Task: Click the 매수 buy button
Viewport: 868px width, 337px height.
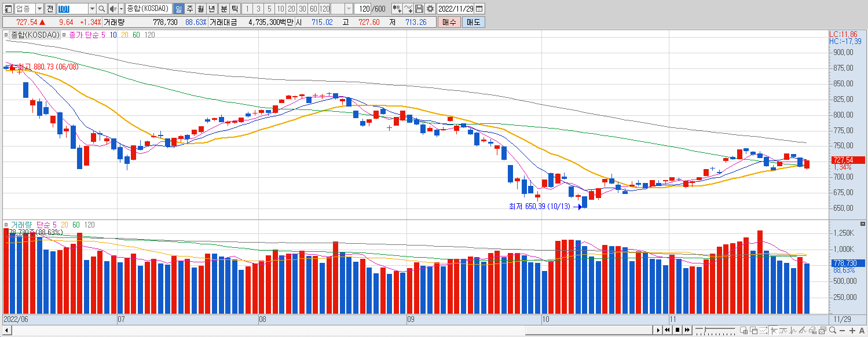Action: tap(449, 22)
